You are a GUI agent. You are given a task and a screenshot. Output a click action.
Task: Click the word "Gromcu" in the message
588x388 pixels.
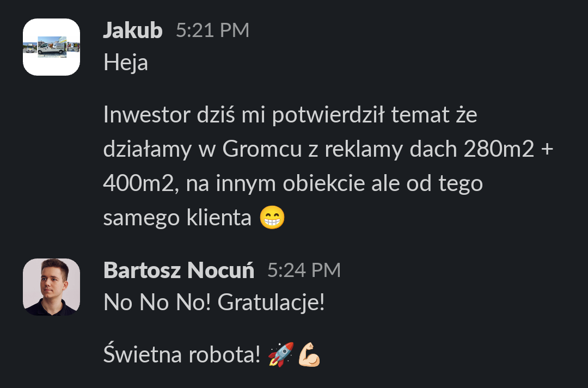[x=262, y=149]
